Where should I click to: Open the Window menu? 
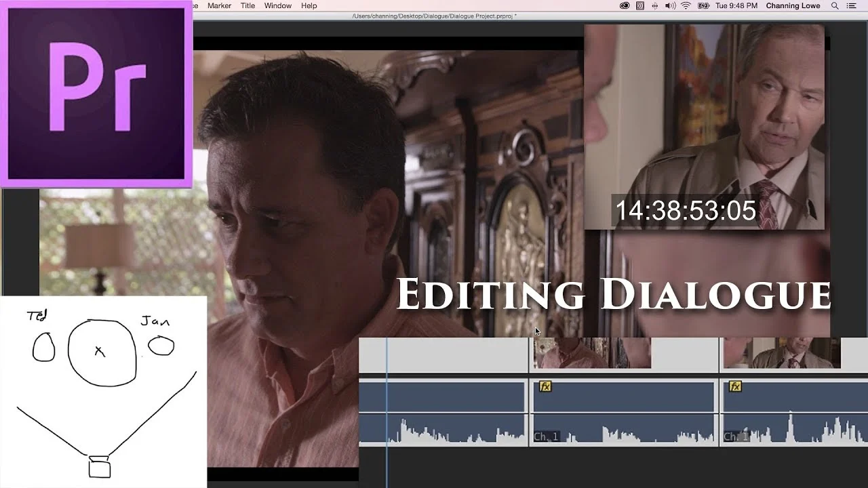coord(278,5)
